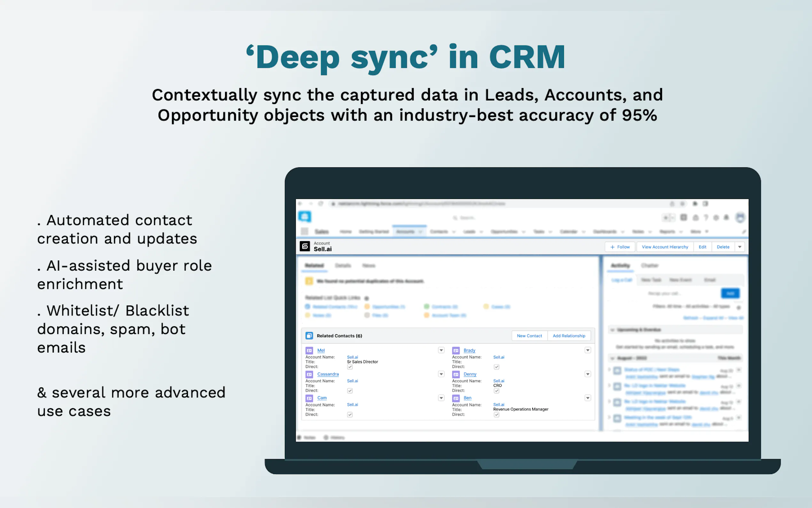This screenshot has width=812, height=508.
Task: Click the View Account Hierarchy button
Action: (x=665, y=247)
